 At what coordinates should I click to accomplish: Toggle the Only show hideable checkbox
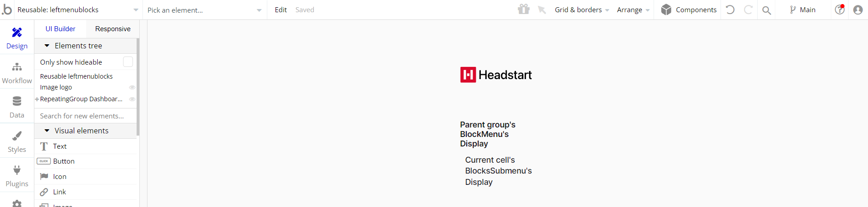[128, 62]
